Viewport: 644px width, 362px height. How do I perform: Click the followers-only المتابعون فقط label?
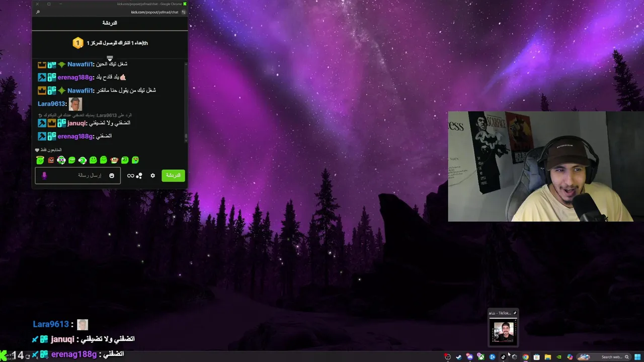pyautogui.click(x=51, y=150)
